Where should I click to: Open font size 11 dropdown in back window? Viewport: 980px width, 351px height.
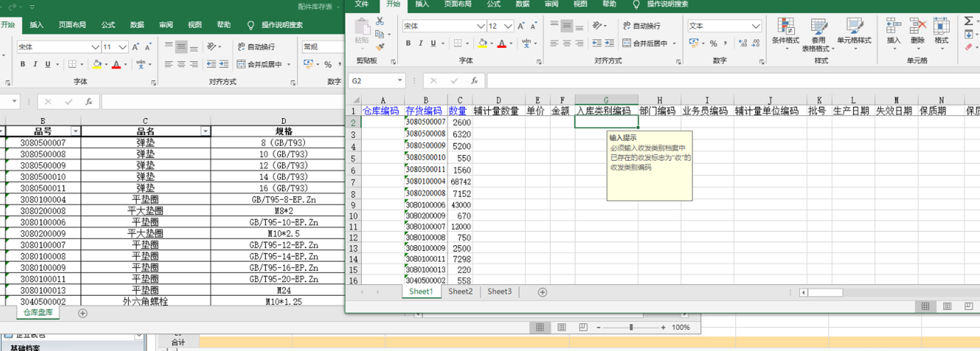[122, 47]
